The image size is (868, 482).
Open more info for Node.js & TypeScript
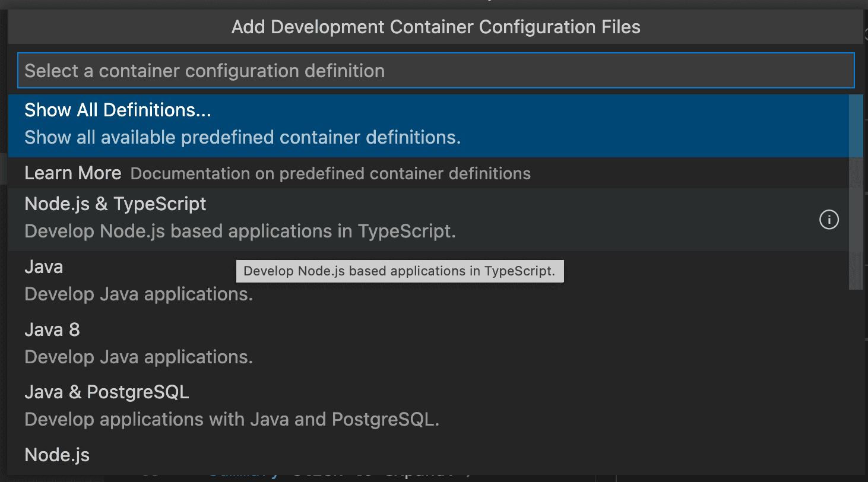pyautogui.click(x=829, y=220)
